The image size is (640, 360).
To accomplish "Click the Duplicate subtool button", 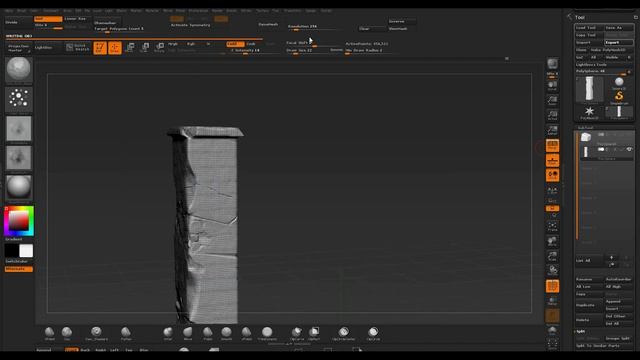I will pyautogui.click(x=589, y=305).
